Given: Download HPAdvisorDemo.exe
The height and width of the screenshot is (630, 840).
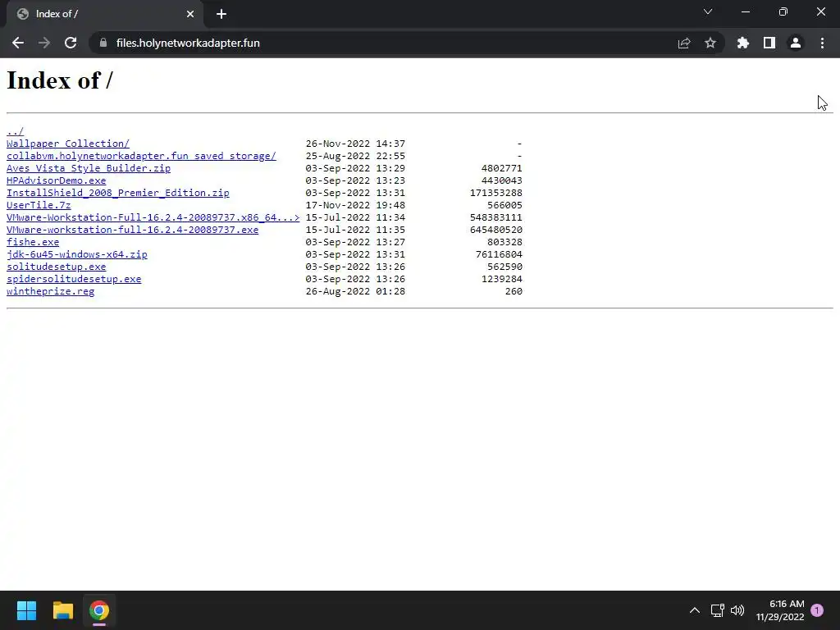Looking at the screenshot, I should (57, 180).
